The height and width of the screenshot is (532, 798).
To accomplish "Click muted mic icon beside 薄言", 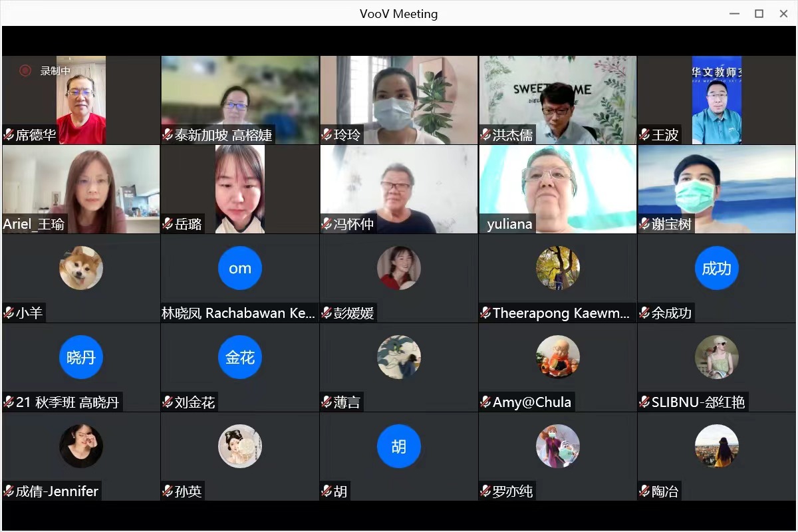I will (x=327, y=402).
